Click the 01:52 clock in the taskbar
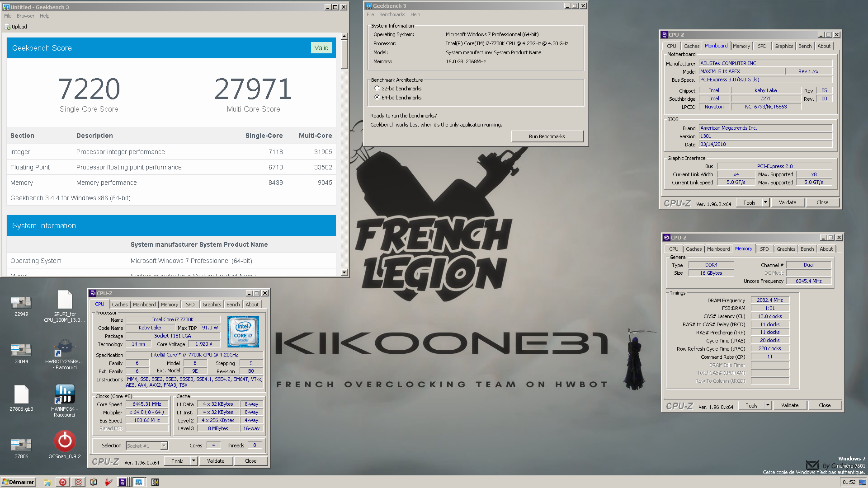 849,482
